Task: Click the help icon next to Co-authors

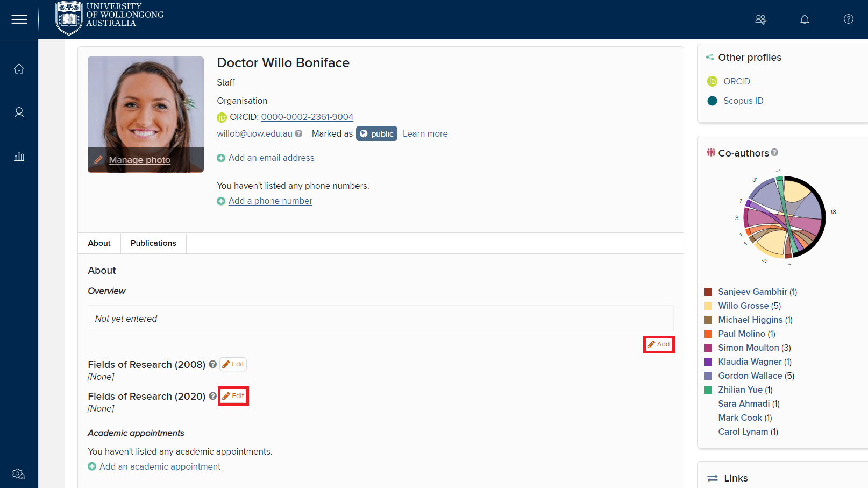Action: [774, 152]
